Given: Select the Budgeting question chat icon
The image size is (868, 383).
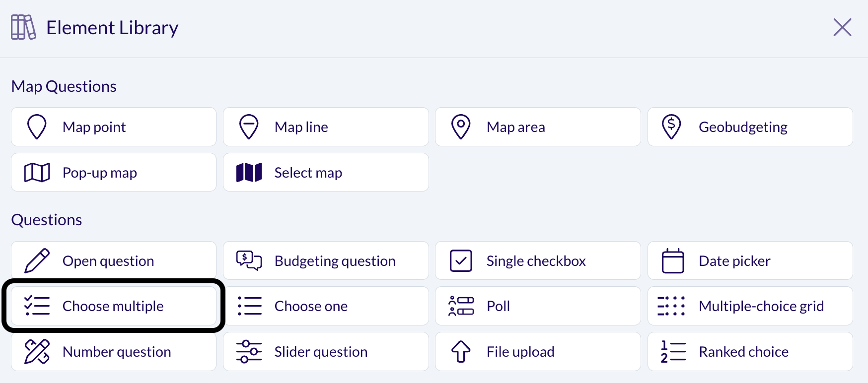Looking at the screenshot, I should pos(249,260).
